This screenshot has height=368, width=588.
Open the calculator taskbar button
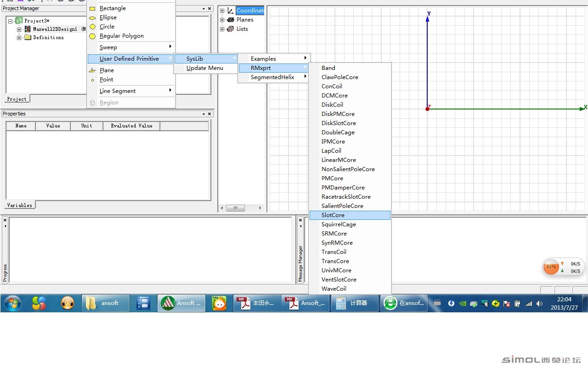click(354, 303)
